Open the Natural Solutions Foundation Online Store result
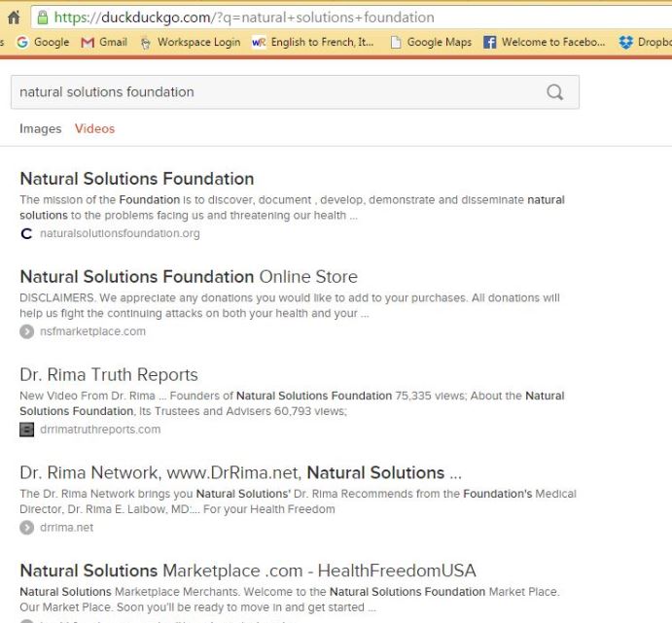Viewport: 672px width, 623px height. 189,277
